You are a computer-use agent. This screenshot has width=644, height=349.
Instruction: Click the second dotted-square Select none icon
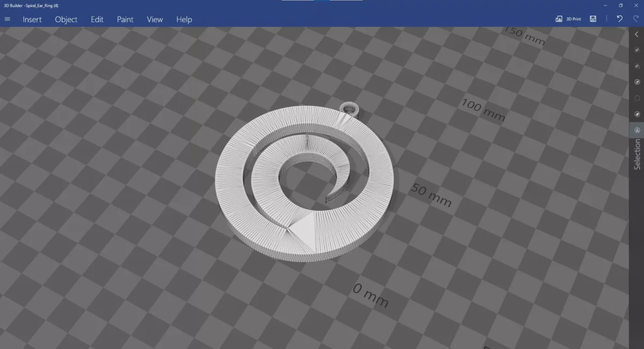click(637, 66)
